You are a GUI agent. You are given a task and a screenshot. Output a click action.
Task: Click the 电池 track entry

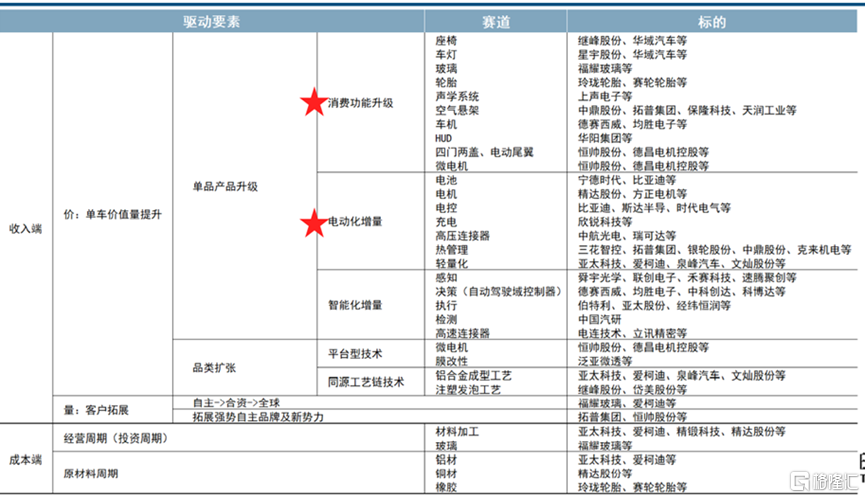click(446, 180)
